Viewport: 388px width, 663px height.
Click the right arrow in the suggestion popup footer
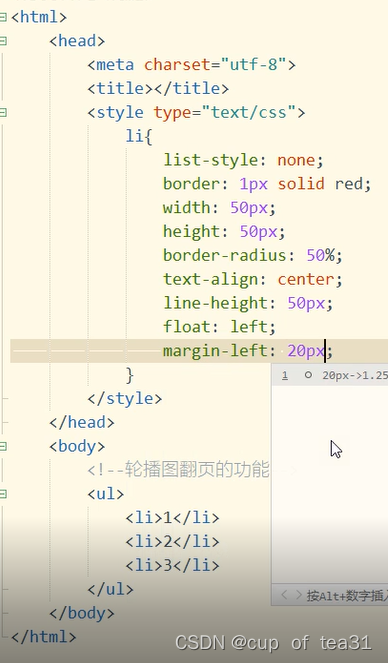click(299, 595)
